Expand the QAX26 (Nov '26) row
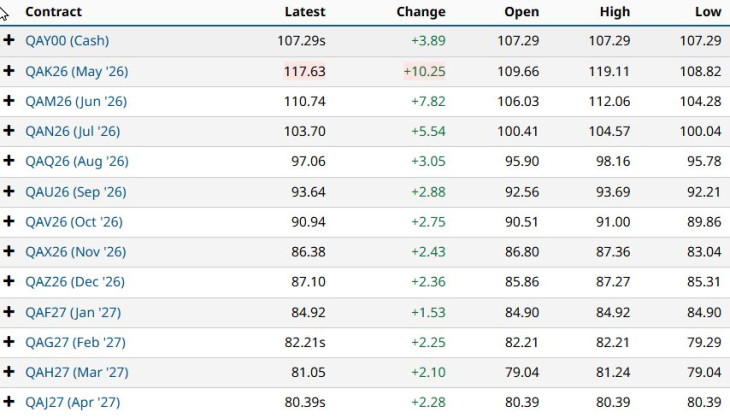This screenshot has width=730, height=418. tap(9, 252)
